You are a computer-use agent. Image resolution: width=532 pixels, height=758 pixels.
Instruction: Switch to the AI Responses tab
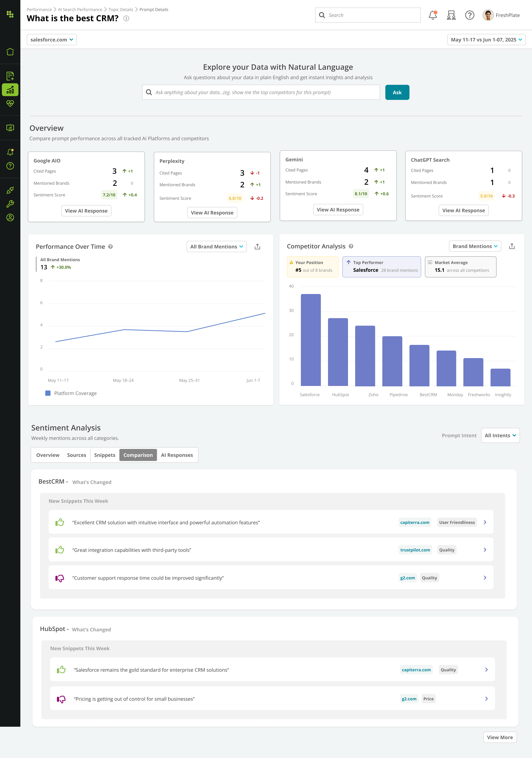pos(177,455)
